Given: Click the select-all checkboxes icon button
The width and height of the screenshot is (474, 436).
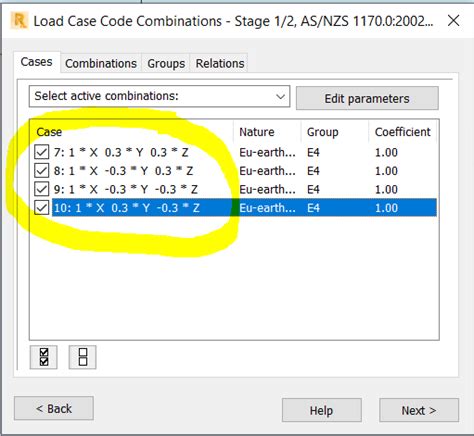Looking at the screenshot, I should click(x=43, y=357).
